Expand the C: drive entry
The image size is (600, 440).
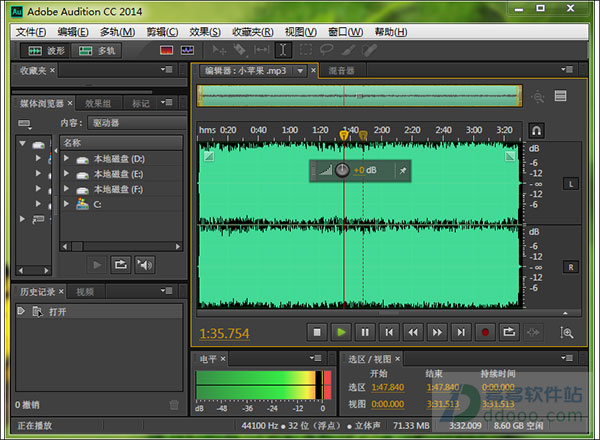(x=67, y=203)
